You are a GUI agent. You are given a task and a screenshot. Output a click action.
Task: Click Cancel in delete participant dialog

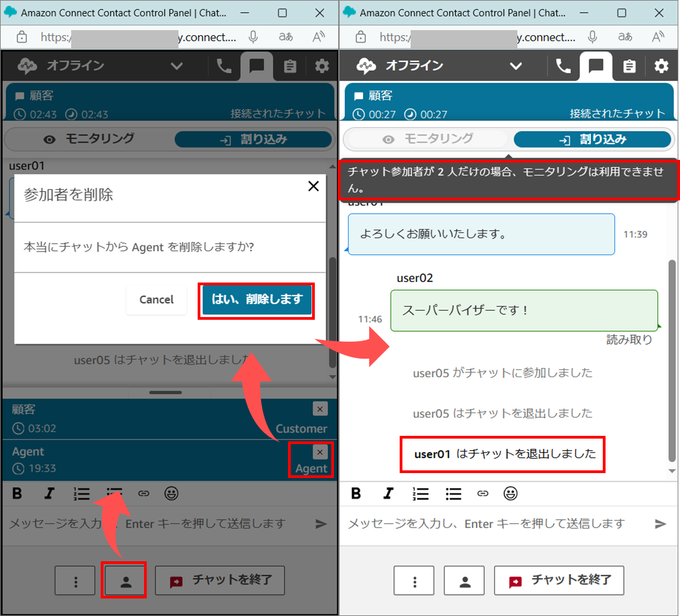156,300
